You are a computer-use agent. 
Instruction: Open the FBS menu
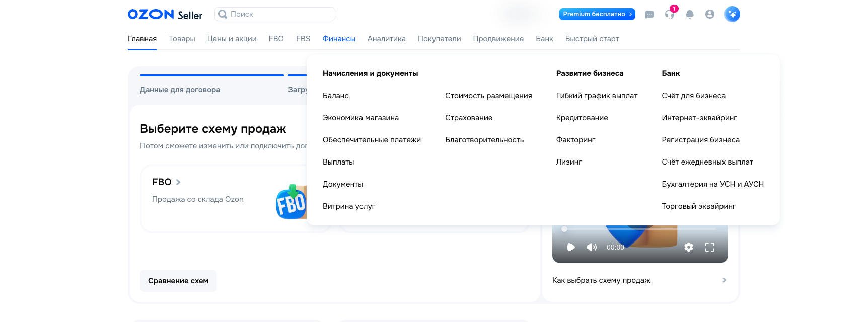(x=303, y=39)
